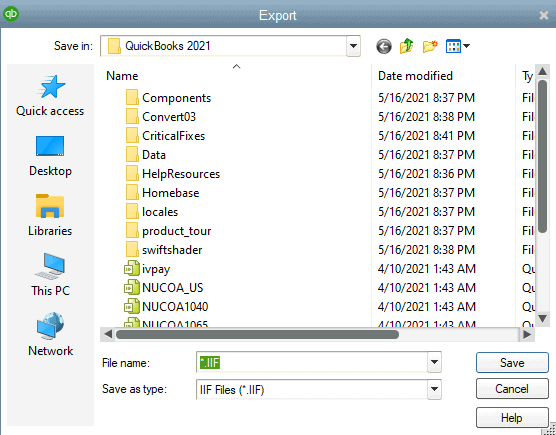Click the Cancel button
Image resolution: width=556 pixels, height=435 pixels.
(512, 389)
